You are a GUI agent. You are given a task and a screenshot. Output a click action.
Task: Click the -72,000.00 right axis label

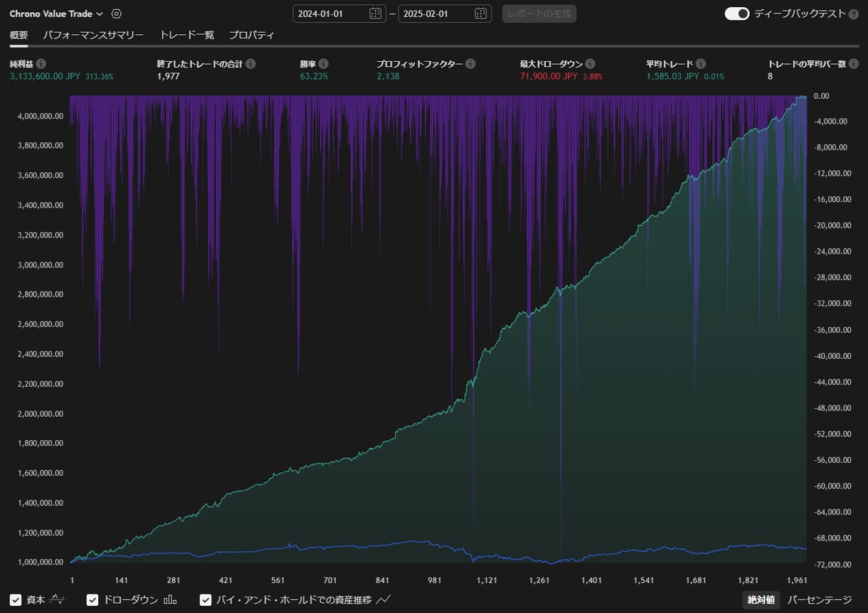(832, 564)
